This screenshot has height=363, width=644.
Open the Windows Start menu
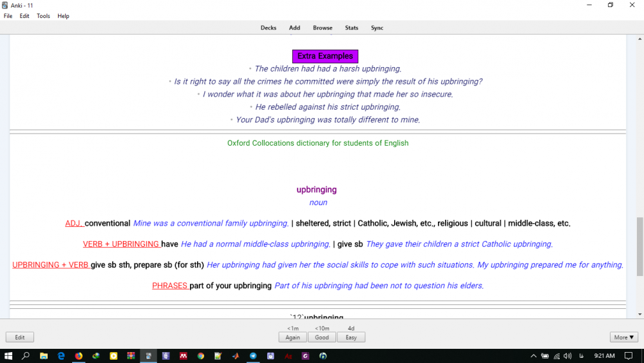click(x=8, y=356)
